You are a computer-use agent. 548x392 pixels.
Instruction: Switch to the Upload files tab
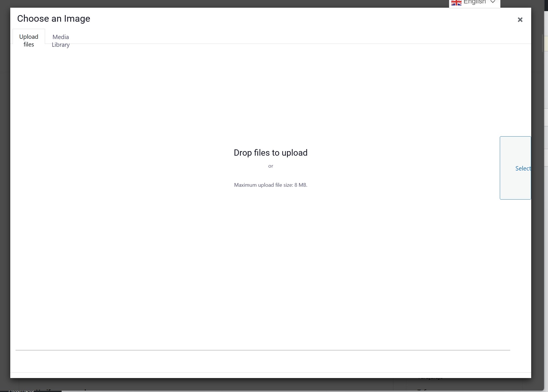29,40
